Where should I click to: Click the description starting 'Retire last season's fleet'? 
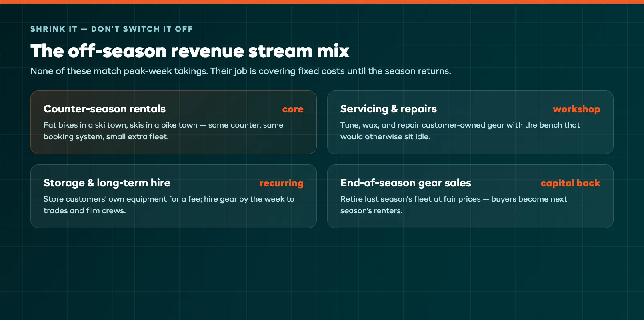tap(454, 205)
